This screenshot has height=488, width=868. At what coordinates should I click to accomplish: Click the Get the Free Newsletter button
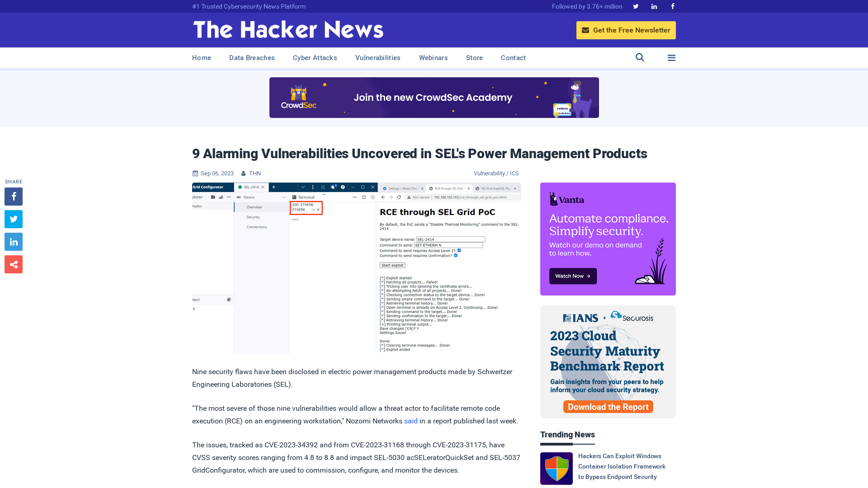pos(626,30)
